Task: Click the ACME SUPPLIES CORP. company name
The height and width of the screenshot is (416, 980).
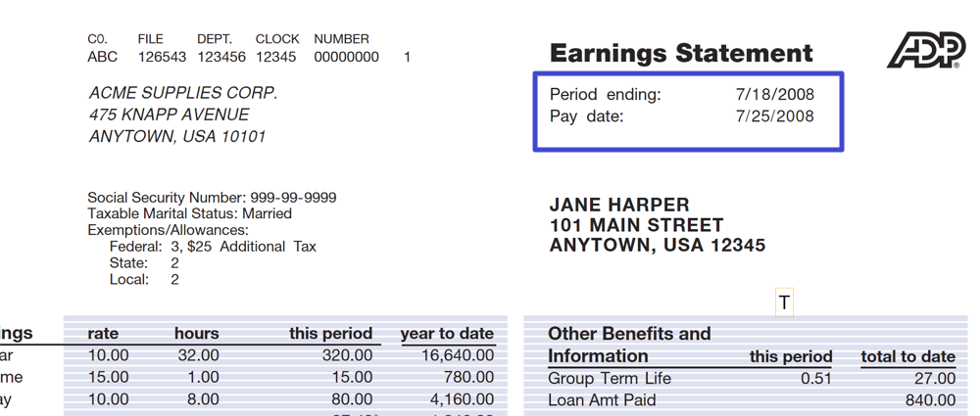Action: [183, 93]
